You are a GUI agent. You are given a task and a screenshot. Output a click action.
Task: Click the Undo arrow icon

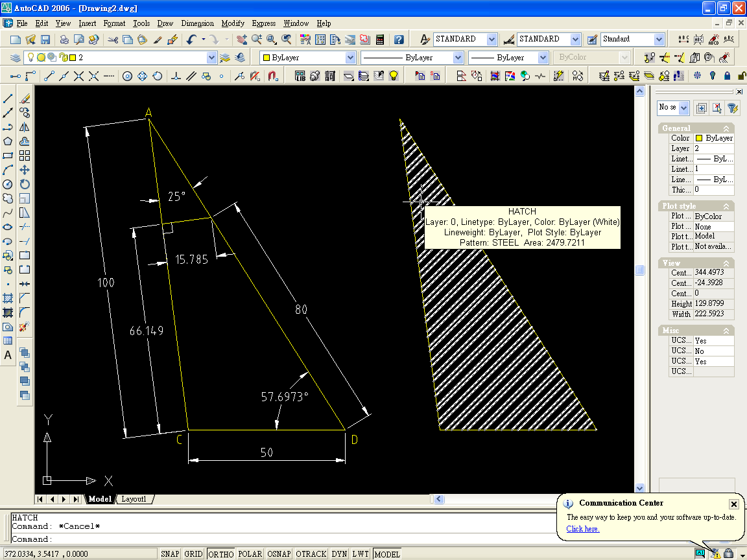click(191, 40)
